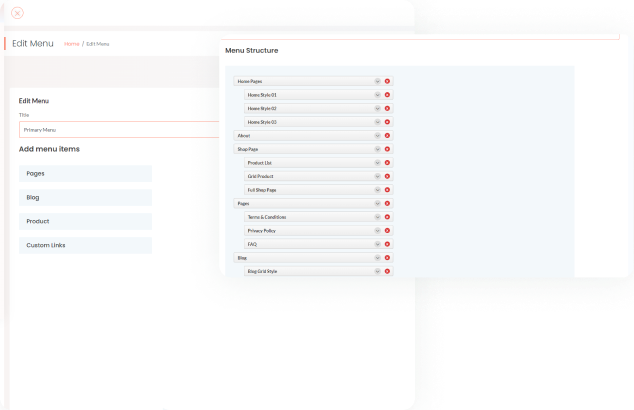Delete the Full Shop Page item
Viewport: 634px width, 410px height.
387,190
